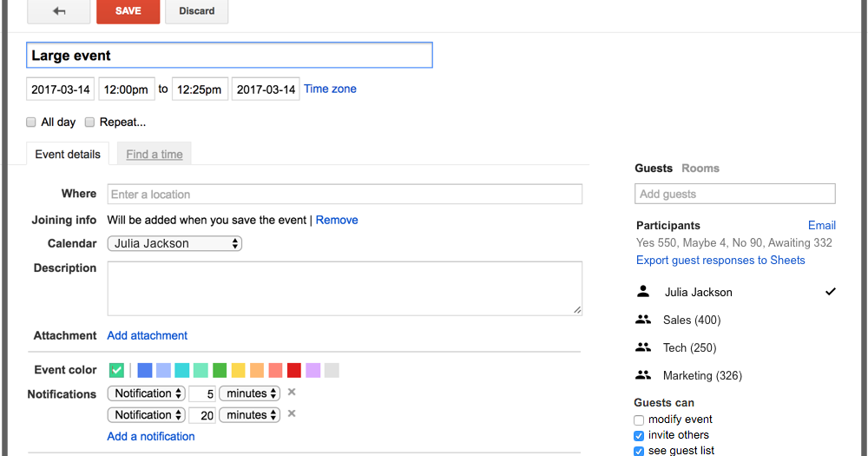Choose the gray event color
This screenshot has height=456, width=868.
[332, 370]
